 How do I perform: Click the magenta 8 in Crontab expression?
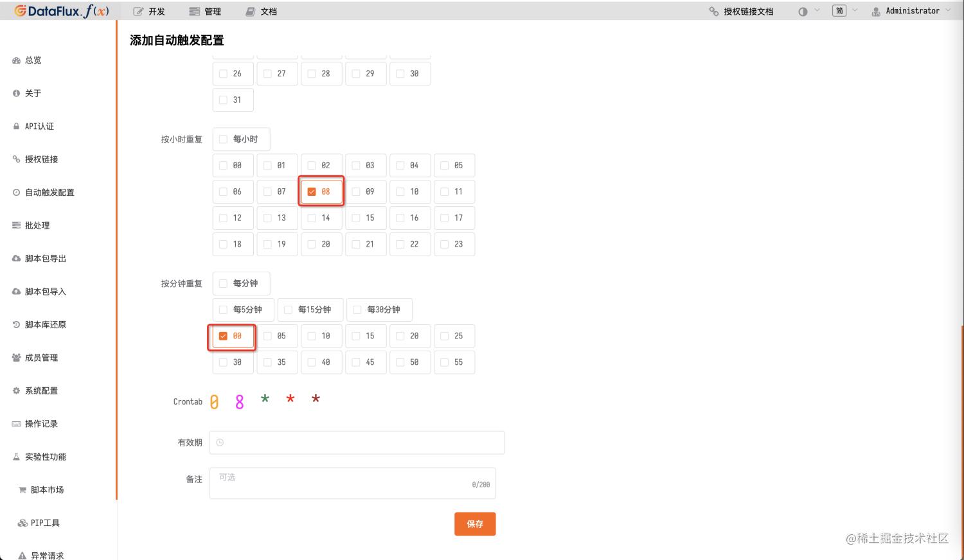[x=240, y=402]
